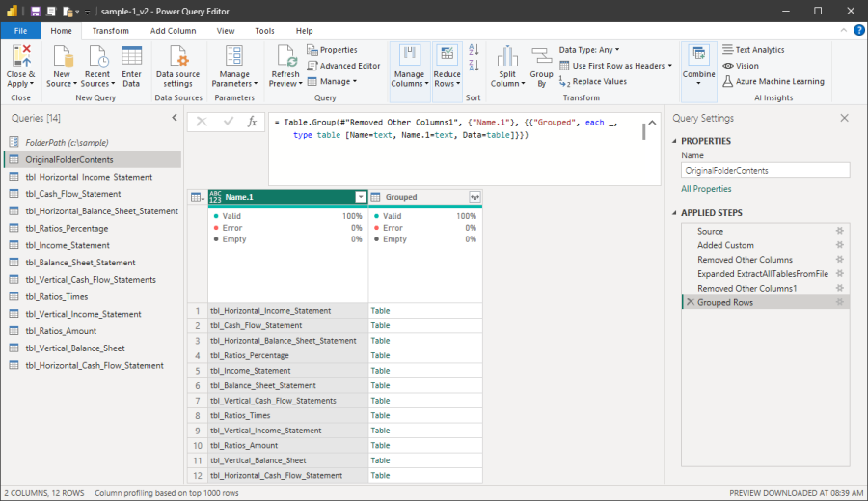This screenshot has height=501, width=868.
Task: Open the Data Type: Any dropdown
Action: [589, 50]
